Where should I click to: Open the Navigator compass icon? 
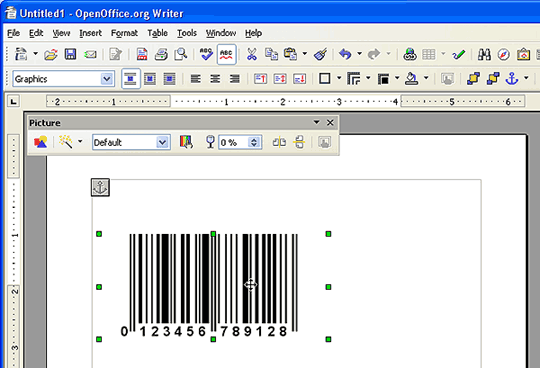pos(503,54)
